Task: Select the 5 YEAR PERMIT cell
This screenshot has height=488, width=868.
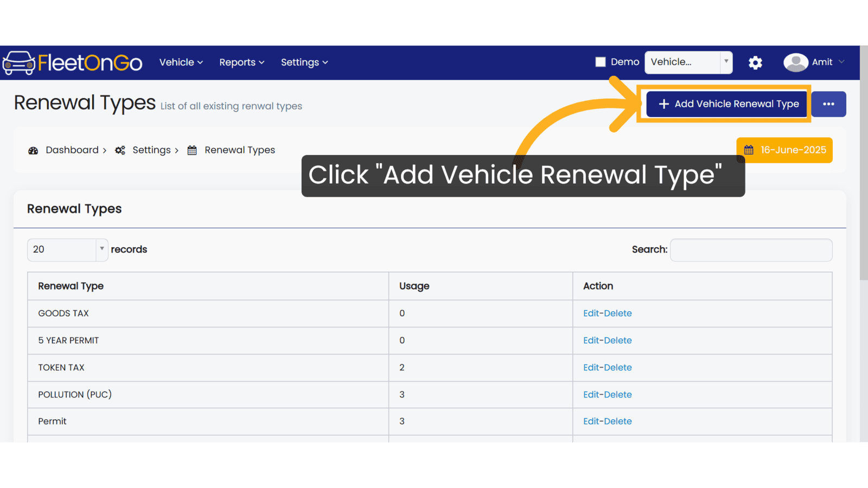Action: pyautogui.click(x=208, y=341)
